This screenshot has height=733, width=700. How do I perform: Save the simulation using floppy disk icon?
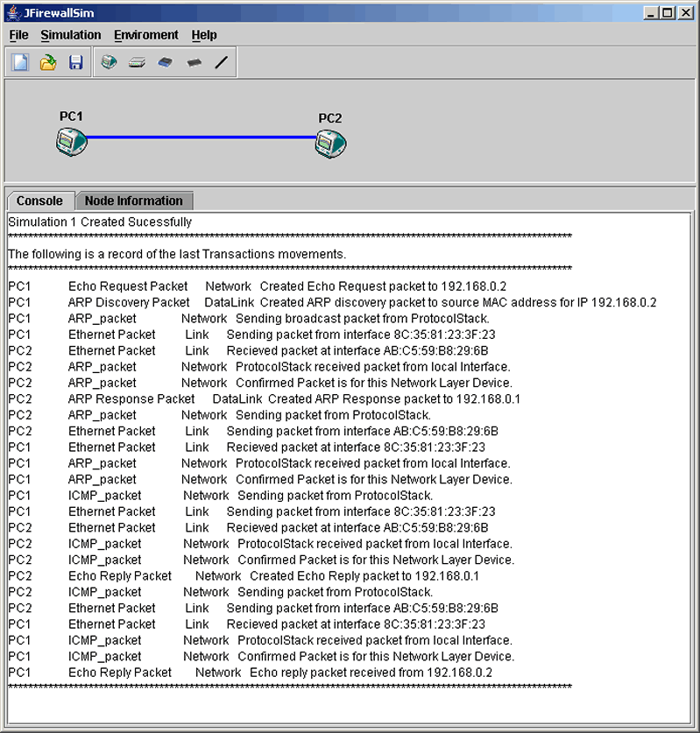(x=75, y=62)
